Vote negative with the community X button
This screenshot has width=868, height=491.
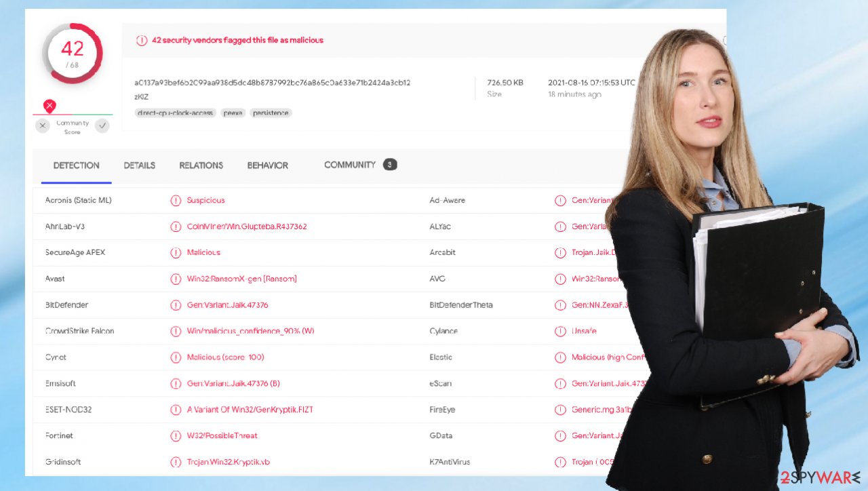coord(43,125)
